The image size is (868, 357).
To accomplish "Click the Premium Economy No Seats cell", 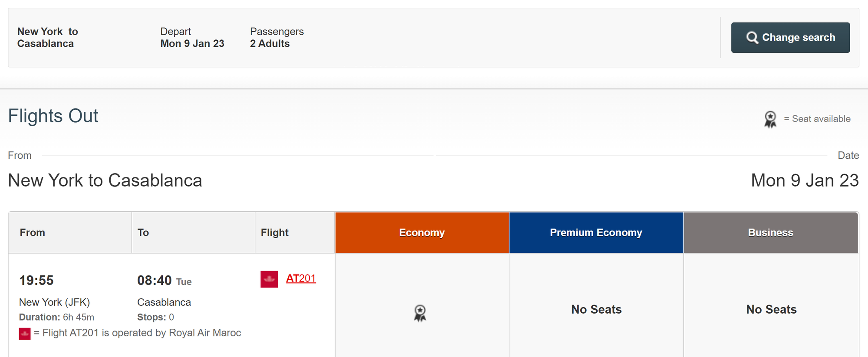I will point(596,310).
